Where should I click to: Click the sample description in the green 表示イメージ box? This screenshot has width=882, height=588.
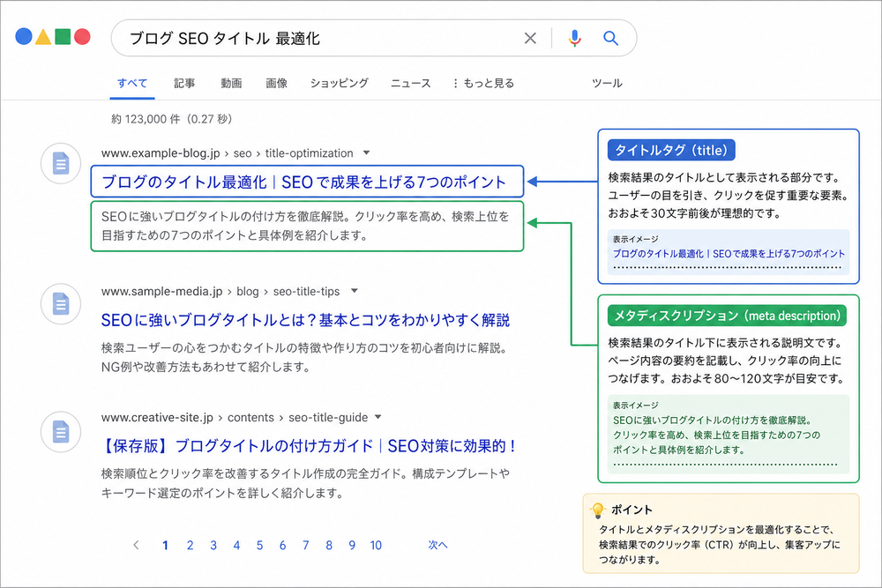point(716,435)
